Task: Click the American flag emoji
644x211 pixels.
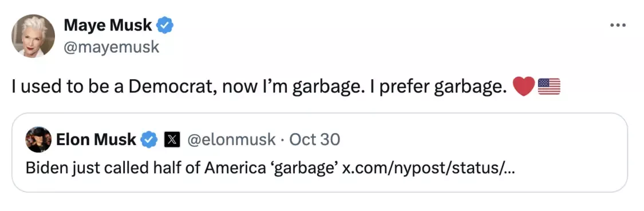Action: 549,87
